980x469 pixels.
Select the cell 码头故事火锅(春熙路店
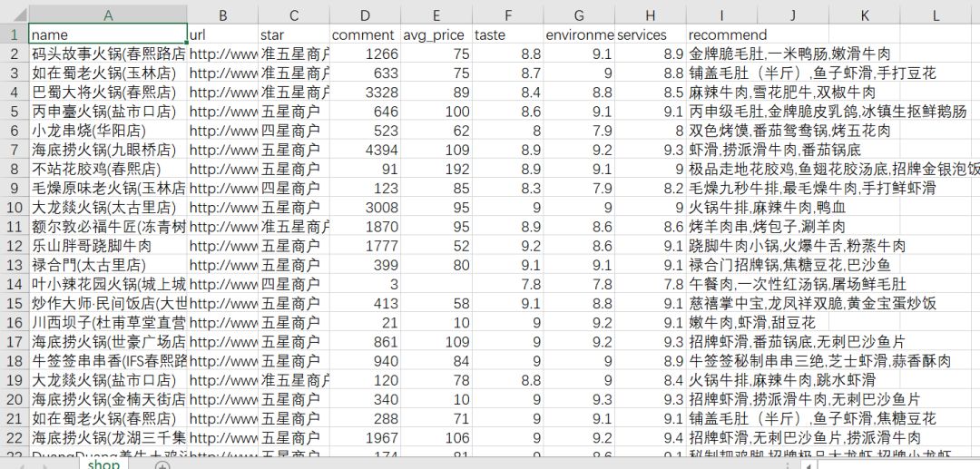coord(108,54)
